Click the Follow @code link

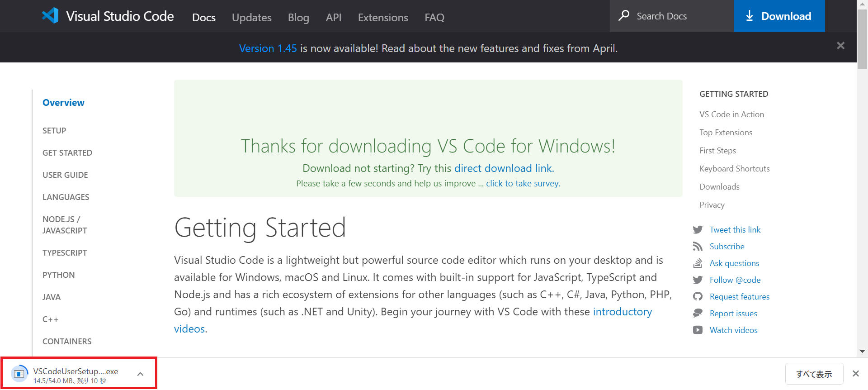coord(735,280)
